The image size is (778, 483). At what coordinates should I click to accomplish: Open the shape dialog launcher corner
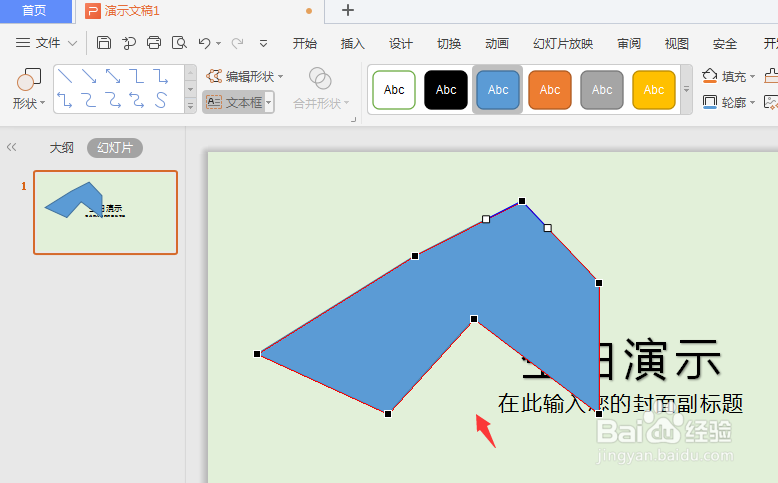coord(354,120)
